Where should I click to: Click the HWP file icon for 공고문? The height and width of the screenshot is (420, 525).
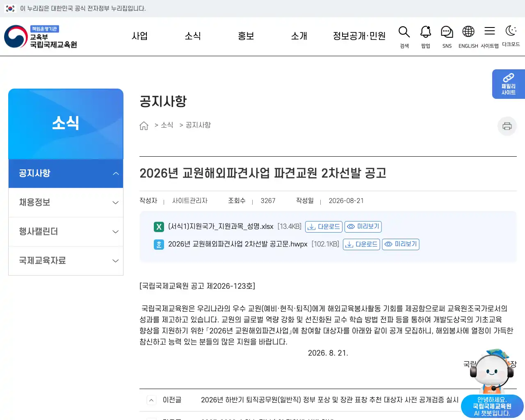click(159, 244)
